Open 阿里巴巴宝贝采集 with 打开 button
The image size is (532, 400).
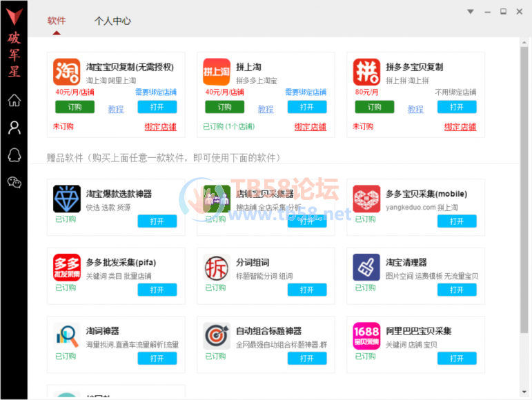coord(457,359)
